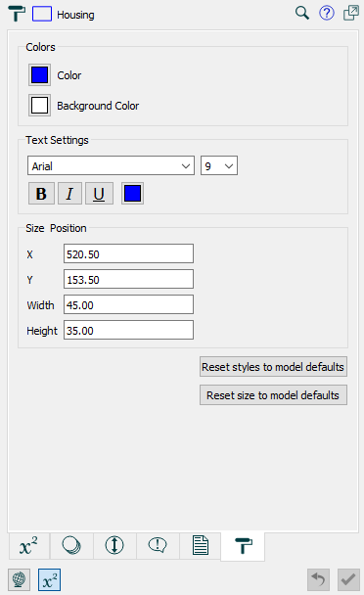Click the search magnifier icon
Screen dimensions: 364x595
click(302, 14)
